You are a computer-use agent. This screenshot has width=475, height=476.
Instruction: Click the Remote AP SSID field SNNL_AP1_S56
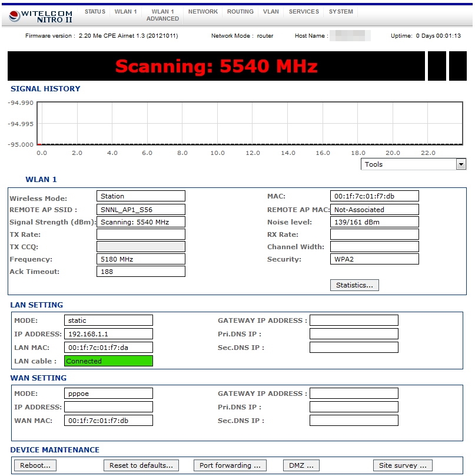click(141, 210)
